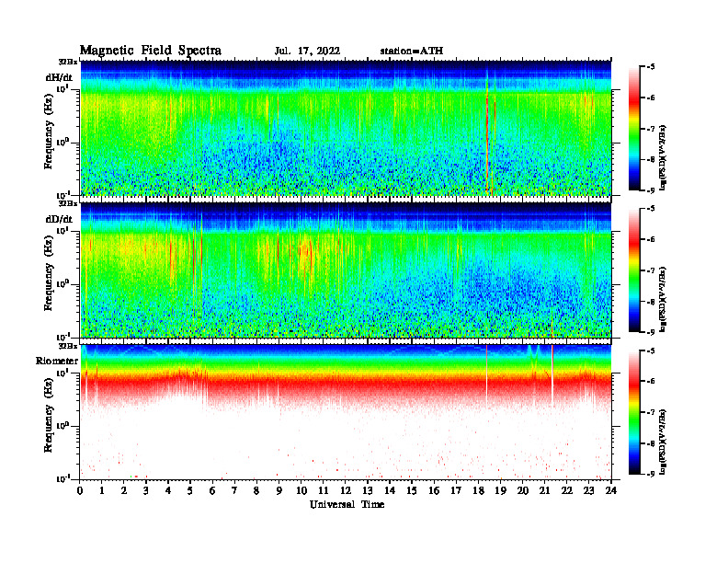This screenshot has height=563, width=728.
Task: Click hour 2 on the Universal Time axis
Action: click(x=124, y=491)
